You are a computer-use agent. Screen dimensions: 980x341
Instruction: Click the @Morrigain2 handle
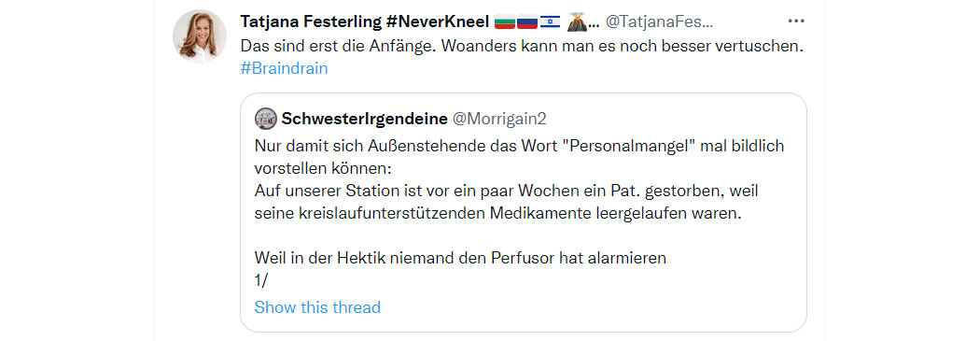tap(499, 119)
